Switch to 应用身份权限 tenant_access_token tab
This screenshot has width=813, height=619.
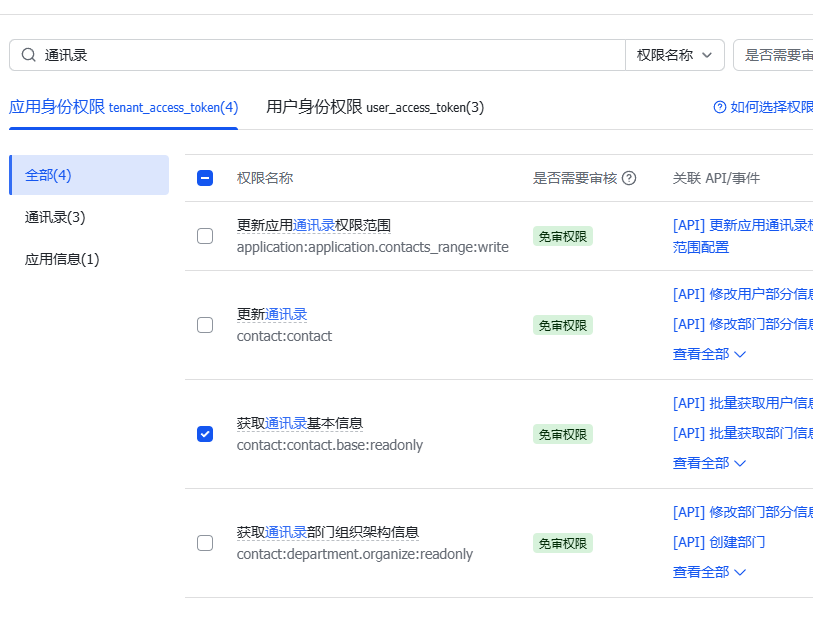coord(123,107)
